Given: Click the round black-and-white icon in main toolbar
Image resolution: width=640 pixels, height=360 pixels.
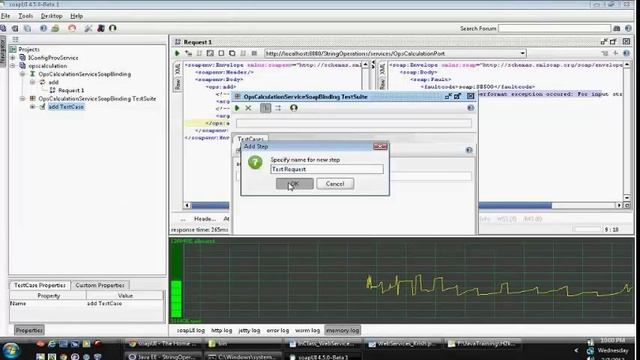Looking at the screenshot, I should (x=113, y=28).
